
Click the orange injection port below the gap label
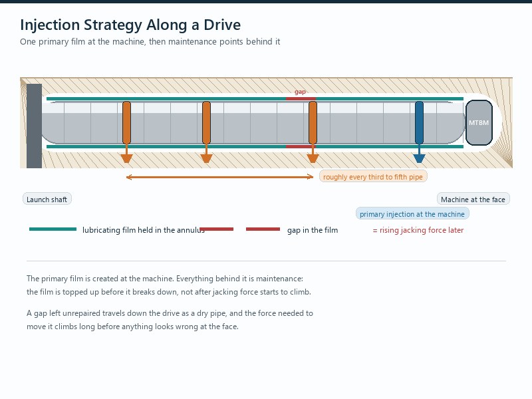tap(313, 123)
